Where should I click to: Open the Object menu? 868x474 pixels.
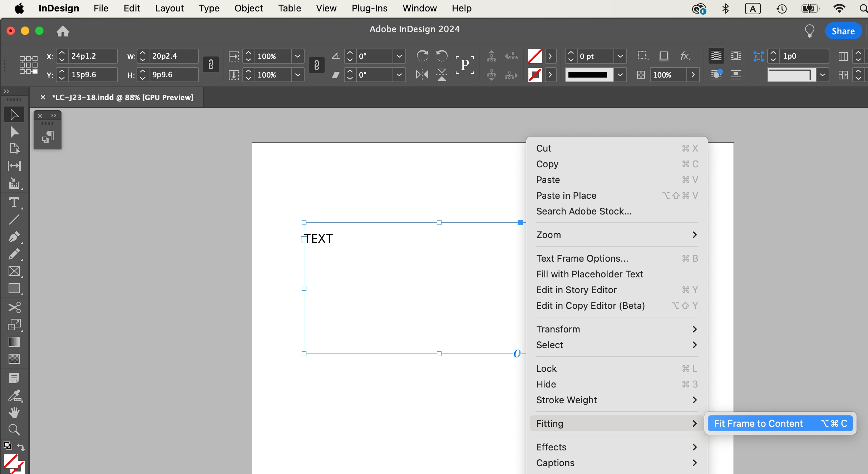(248, 8)
